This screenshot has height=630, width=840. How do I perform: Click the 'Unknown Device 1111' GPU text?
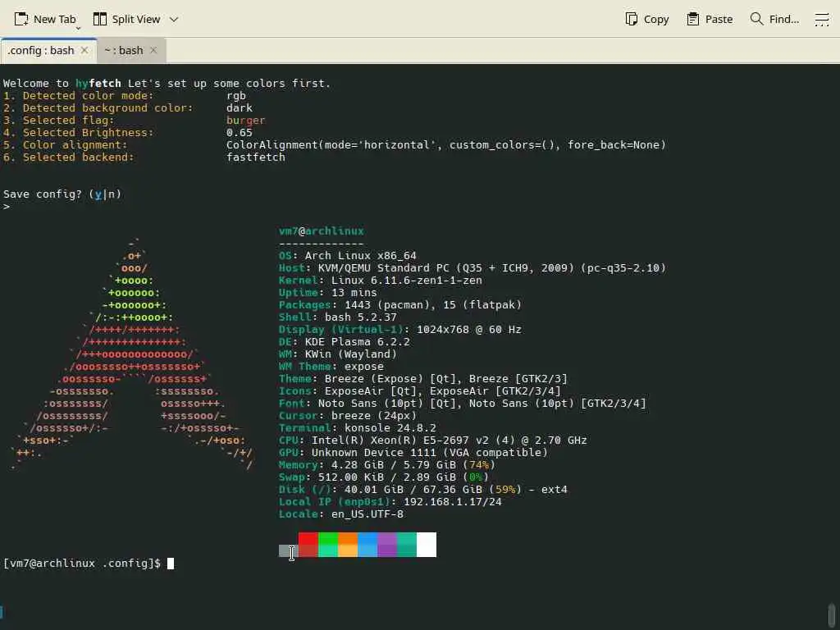374,453
